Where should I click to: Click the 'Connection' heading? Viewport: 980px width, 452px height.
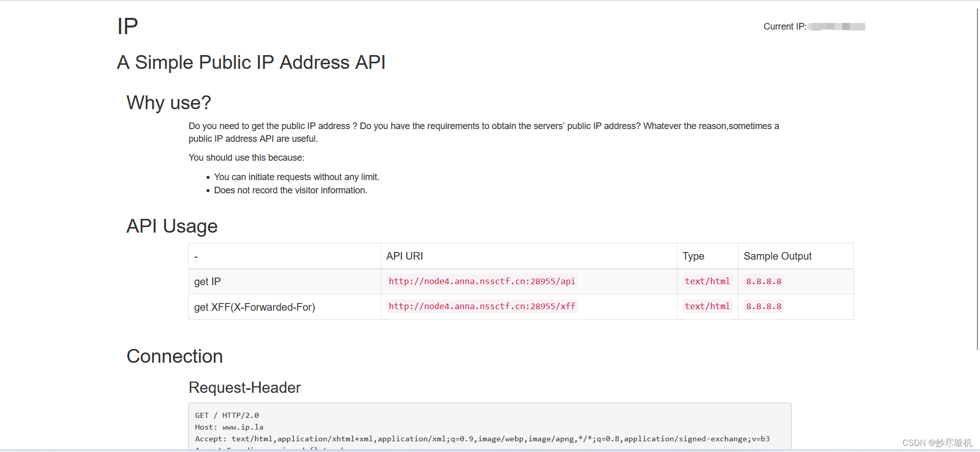tap(175, 356)
